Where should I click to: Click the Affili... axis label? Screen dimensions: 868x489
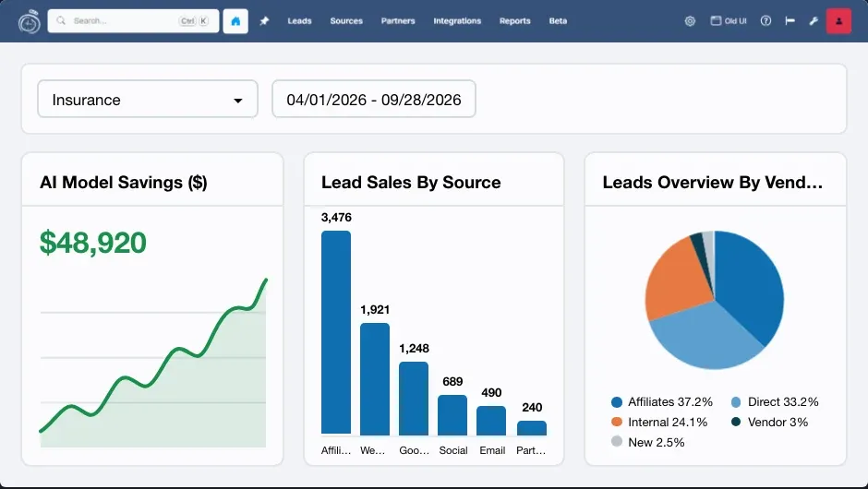[x=336, y=450]
